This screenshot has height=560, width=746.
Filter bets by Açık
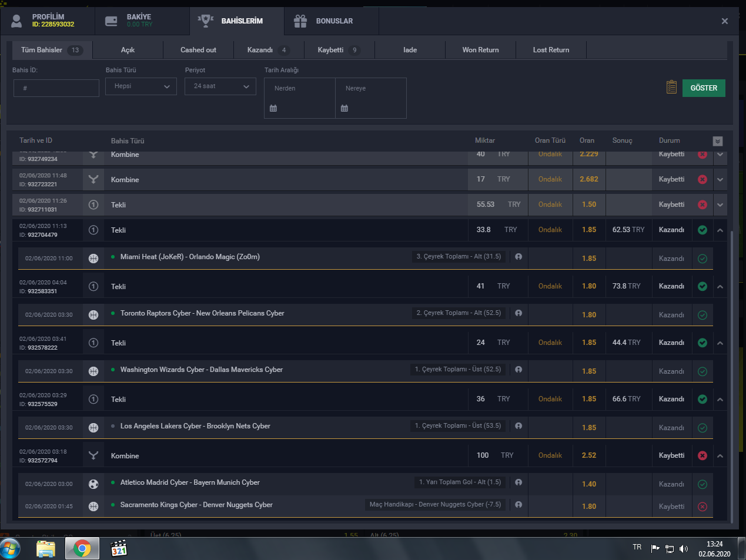tap(128, 50)
